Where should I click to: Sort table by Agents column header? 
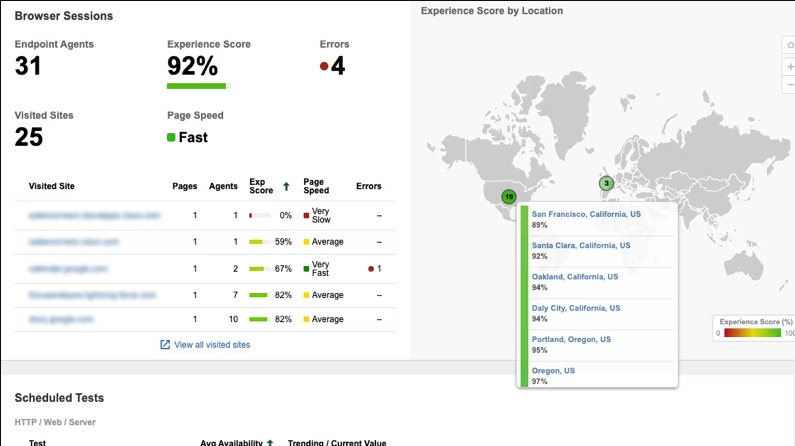[x=223, y=186]
